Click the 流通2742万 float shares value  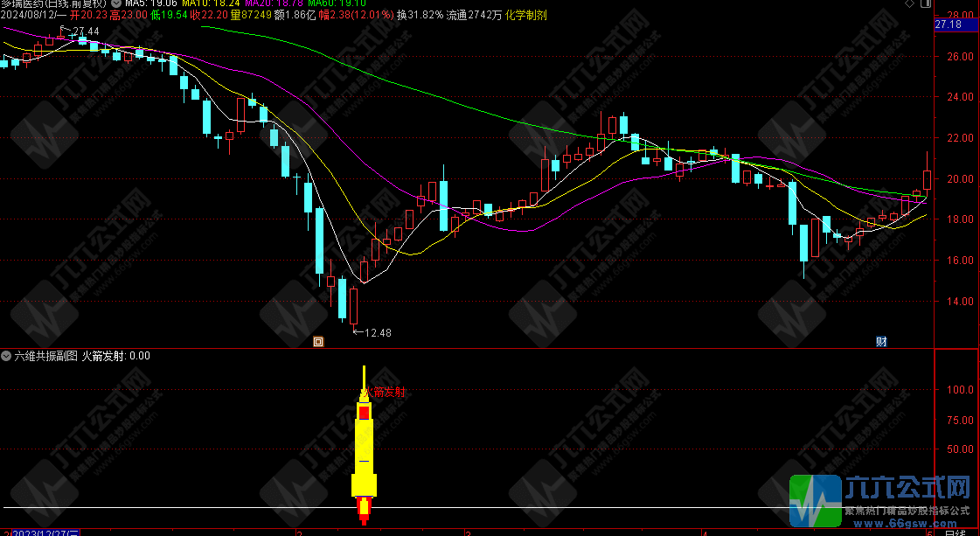click(475, 14)
